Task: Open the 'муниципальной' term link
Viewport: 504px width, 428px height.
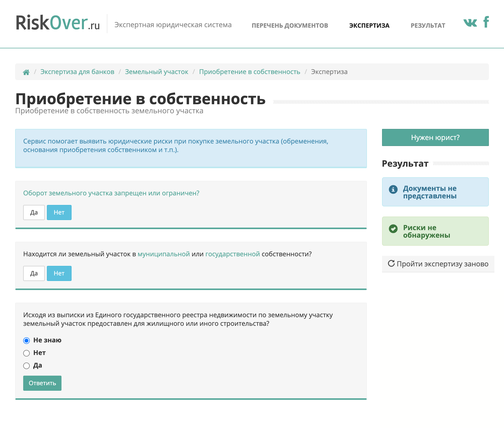Action: click(164, 254)
